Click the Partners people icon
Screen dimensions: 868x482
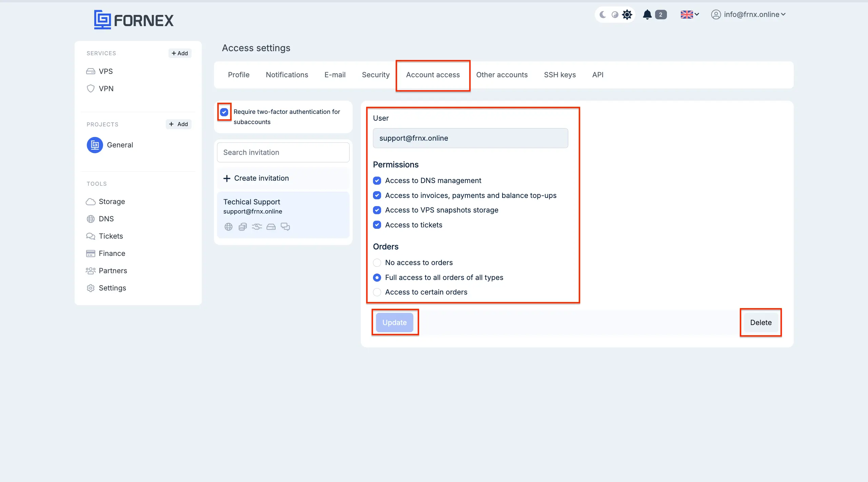click(91, 271)
